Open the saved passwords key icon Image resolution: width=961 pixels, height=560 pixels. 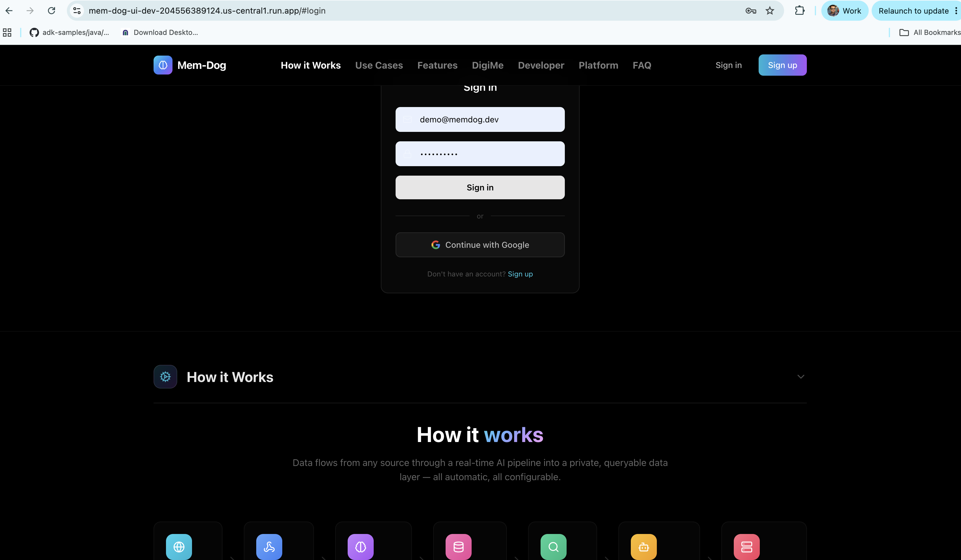[x=751, y=11]
